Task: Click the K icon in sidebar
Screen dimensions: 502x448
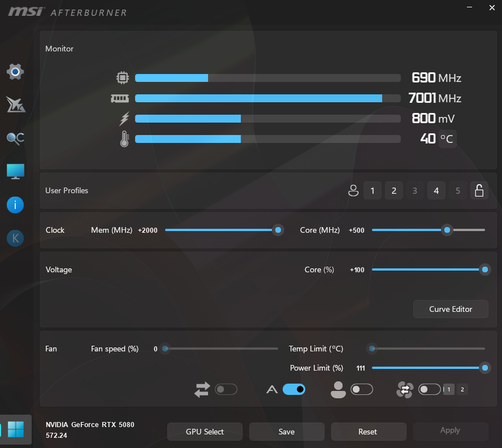Action: (x=15, y=238)
